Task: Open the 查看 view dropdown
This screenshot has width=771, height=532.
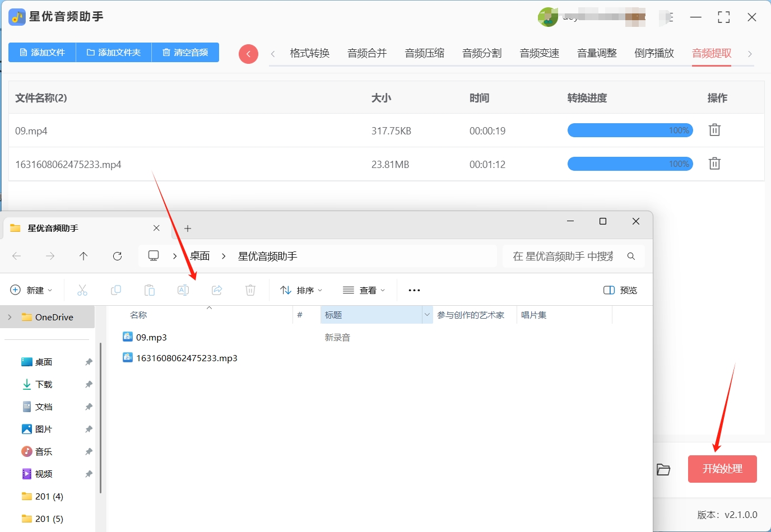Action: [364, 290]
